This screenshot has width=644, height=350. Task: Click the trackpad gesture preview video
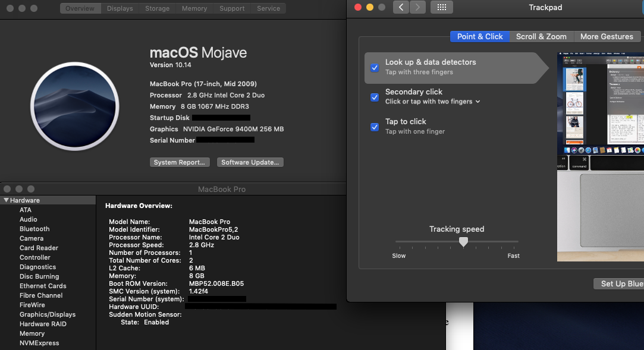pyautogui.click(x=601, y=157)
